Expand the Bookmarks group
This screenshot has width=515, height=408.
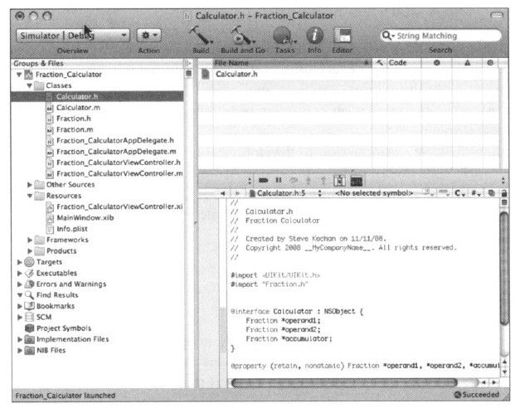(x=19, y=306)
